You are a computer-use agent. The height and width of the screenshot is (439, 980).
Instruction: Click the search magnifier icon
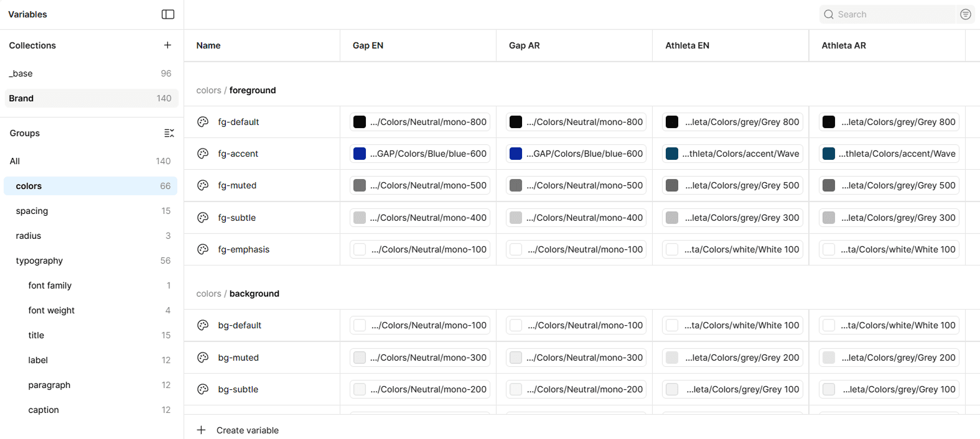829,14
